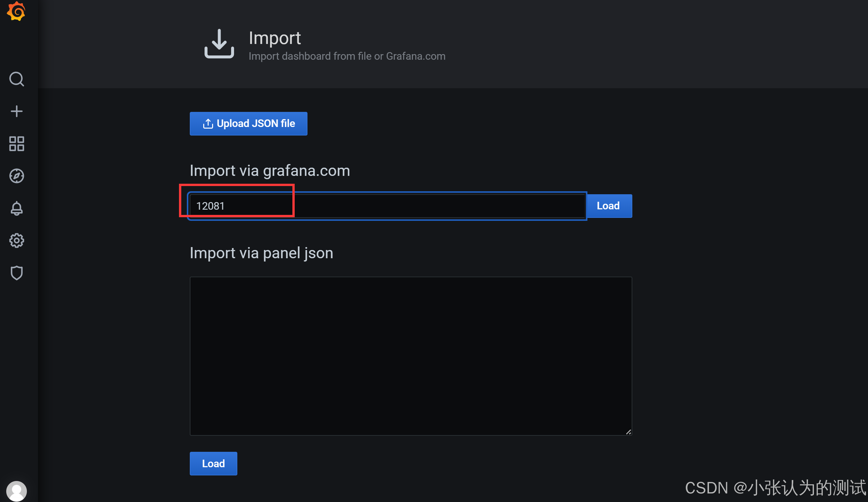Viewport: 868px width, 502px height.
Task: Click inside the panel json text area
Action: (x=411, y=356)
